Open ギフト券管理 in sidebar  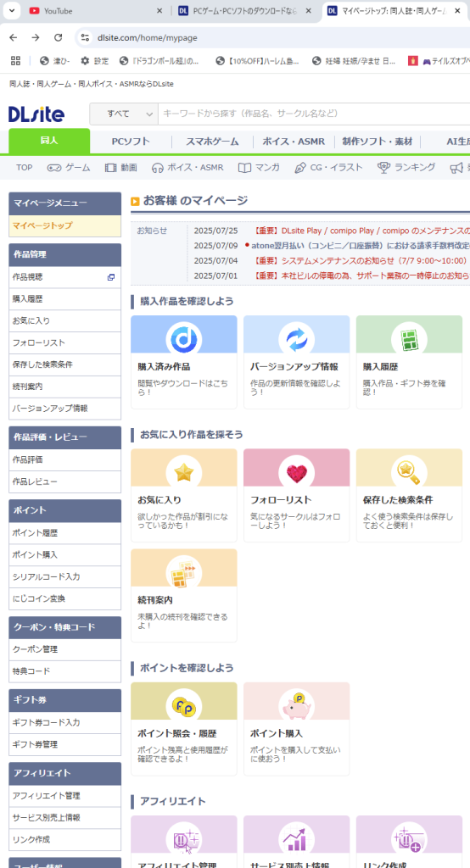click(x=64, y=744)
